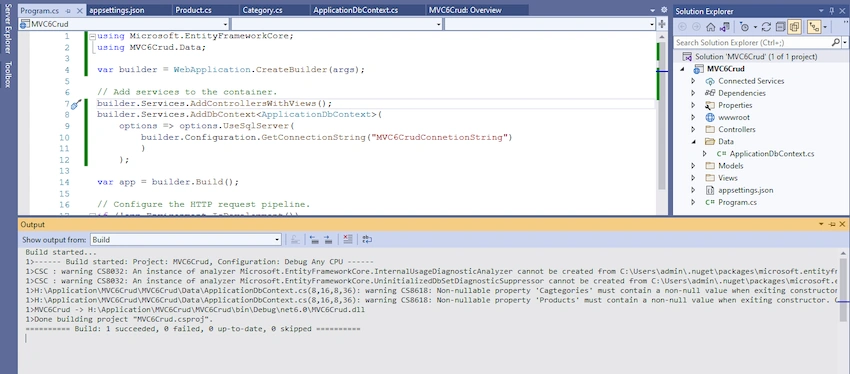This screenshot has height=374, width=850.
Task: Open Pending Changes Filter in Solution Explorer
Action: (744, 27)
